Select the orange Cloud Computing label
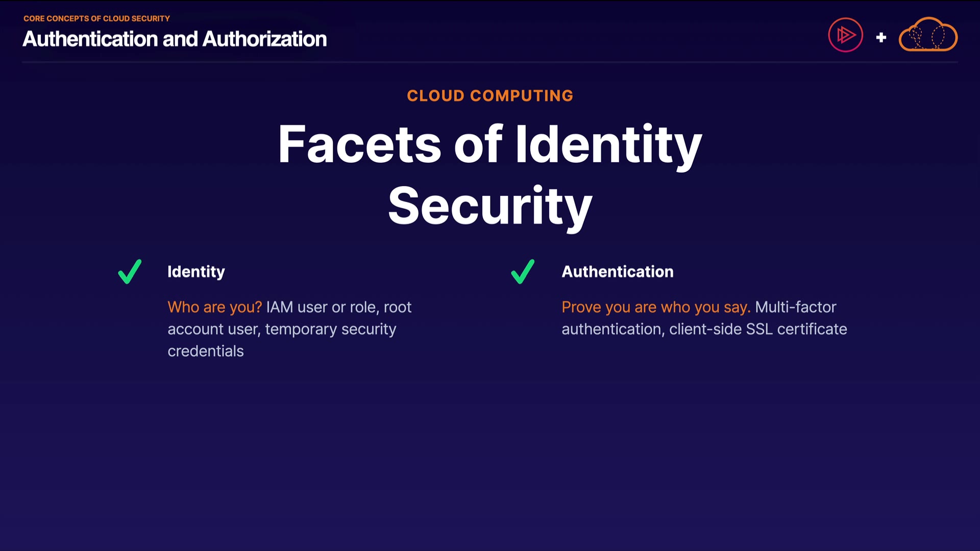980x551 pixels. (490, 95)
